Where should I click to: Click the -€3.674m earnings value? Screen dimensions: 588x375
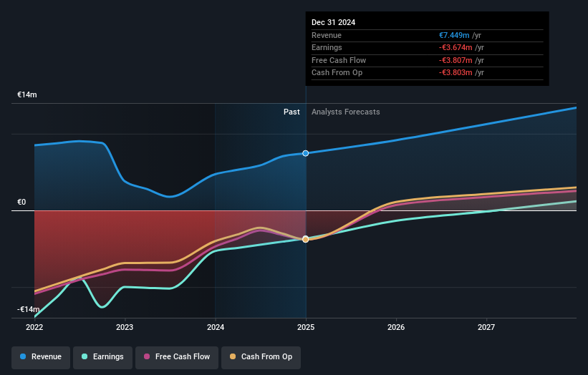coord(456,47)
